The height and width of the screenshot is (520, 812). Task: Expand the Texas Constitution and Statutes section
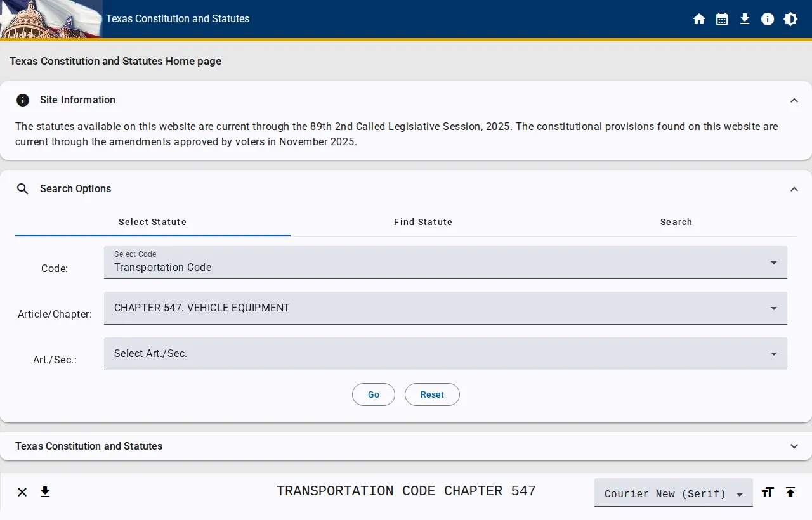tap(794, 446)
